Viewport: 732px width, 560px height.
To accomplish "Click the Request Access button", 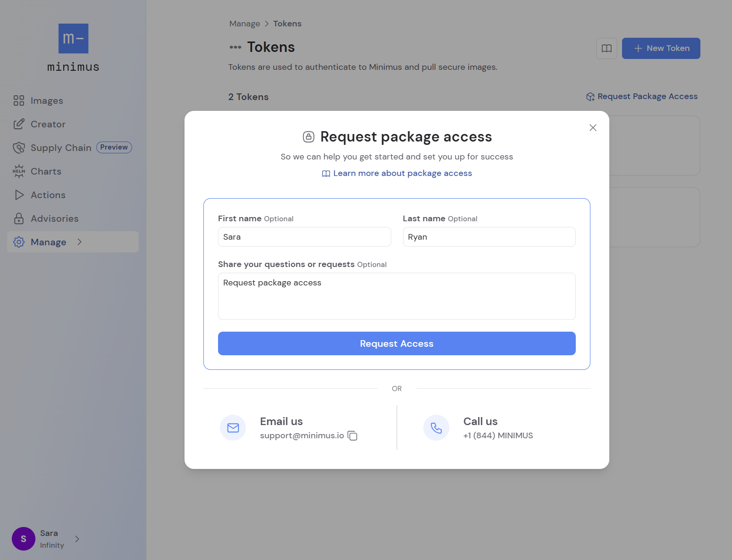I will [396, 343].
